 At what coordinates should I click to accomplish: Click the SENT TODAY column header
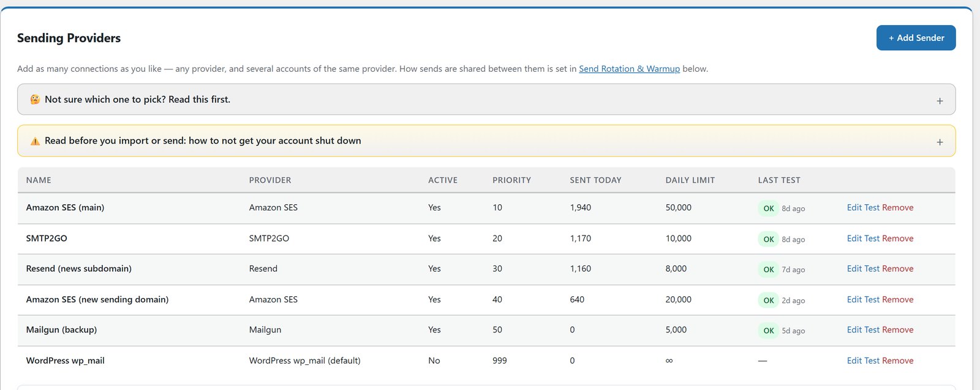(x=595, y=180)
